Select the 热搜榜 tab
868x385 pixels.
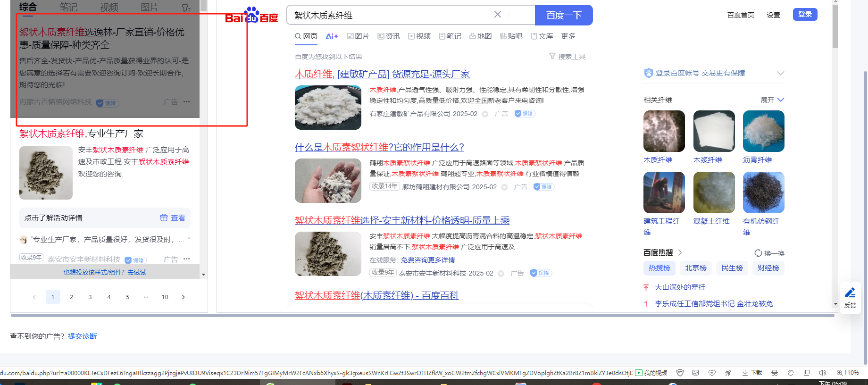coord(659,268)
